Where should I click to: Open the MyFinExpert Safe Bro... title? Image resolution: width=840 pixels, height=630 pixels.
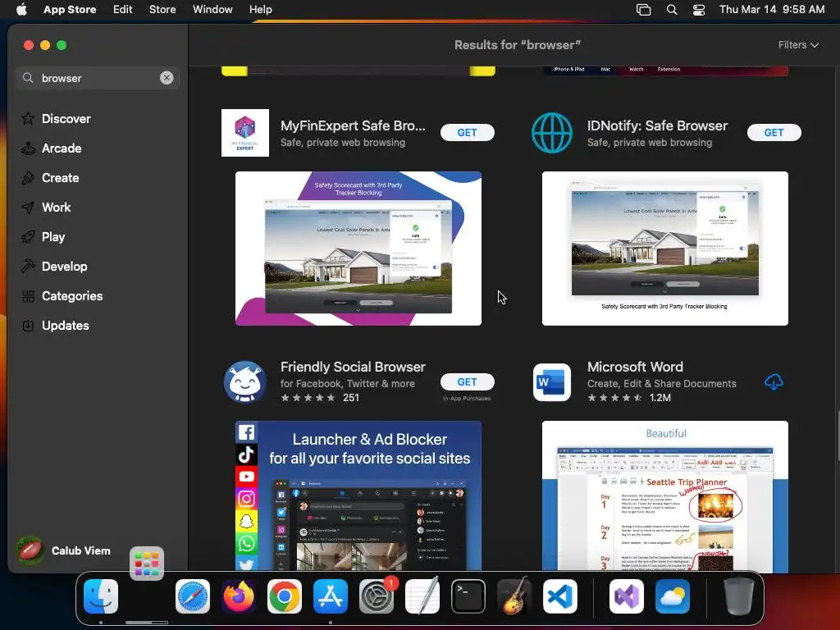[x=353, y=126]
